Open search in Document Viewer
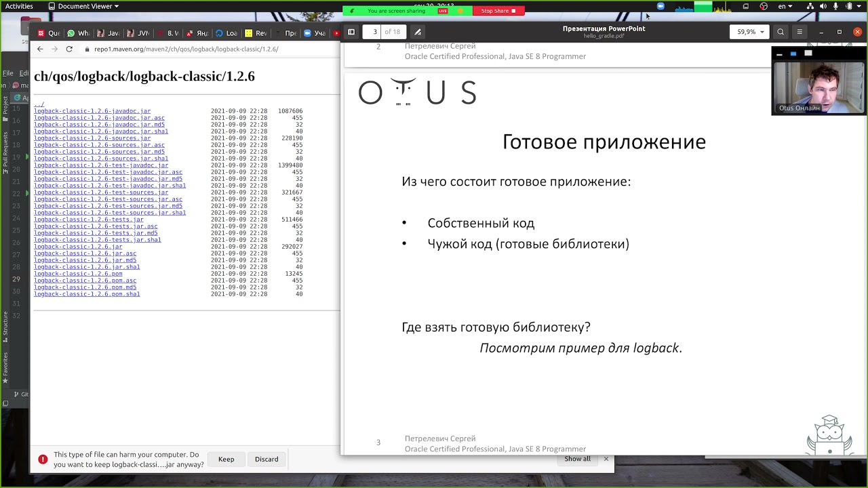868x488 pixels. point(781,32)
